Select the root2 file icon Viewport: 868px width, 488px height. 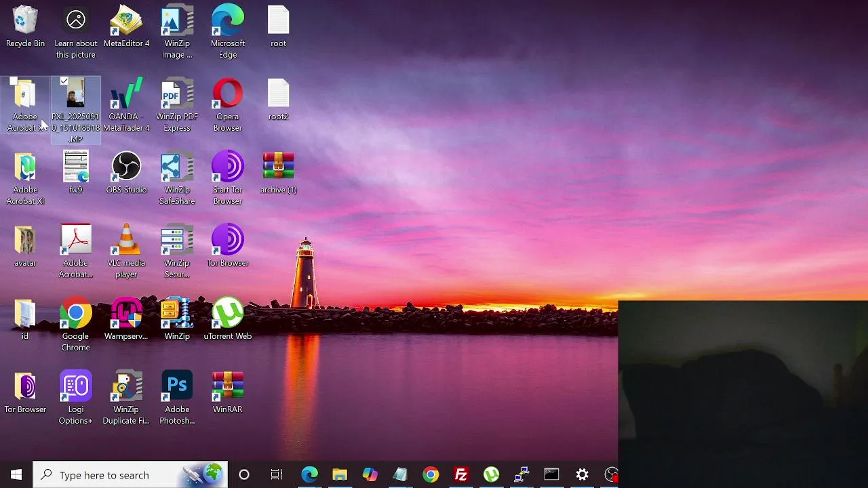tap(278, 100)
